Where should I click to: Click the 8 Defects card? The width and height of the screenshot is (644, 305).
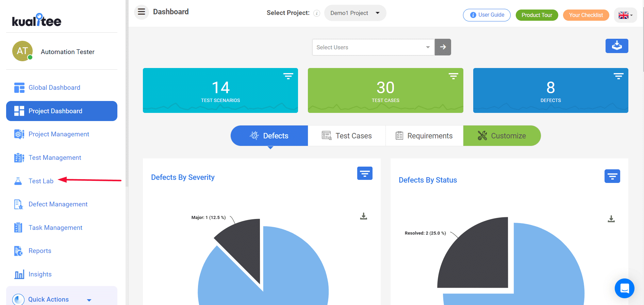(550, 90)
